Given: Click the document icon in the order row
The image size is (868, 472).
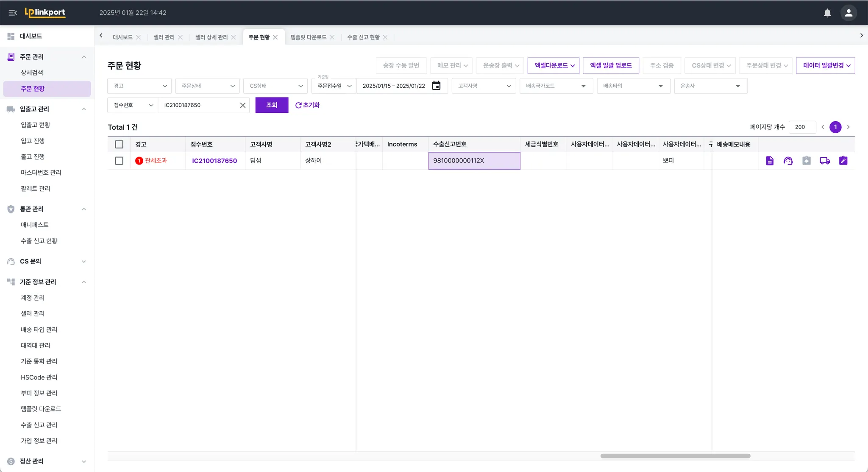Looking at the screenshot, I should point(770,161).
